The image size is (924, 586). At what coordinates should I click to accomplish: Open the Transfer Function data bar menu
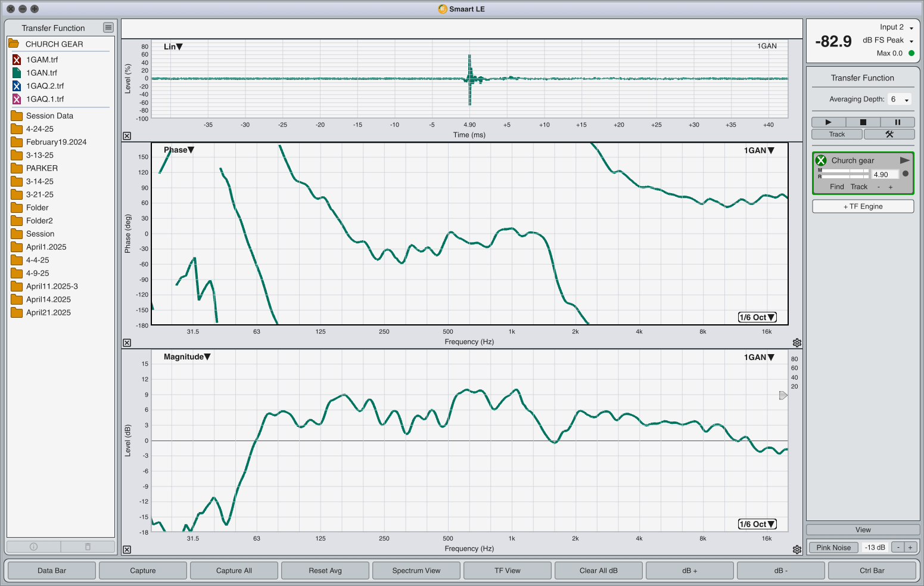pos(108,27)
